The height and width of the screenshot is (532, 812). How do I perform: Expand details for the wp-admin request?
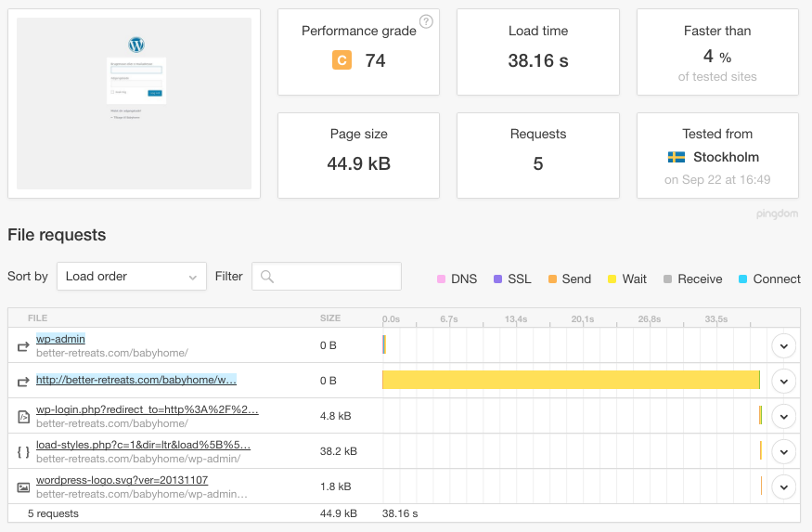[784, 346]
